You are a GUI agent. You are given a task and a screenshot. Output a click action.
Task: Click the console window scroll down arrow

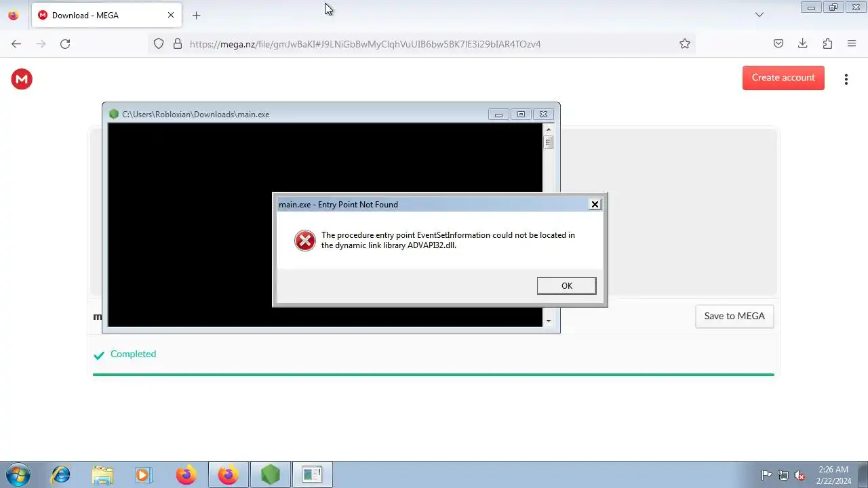549,321
